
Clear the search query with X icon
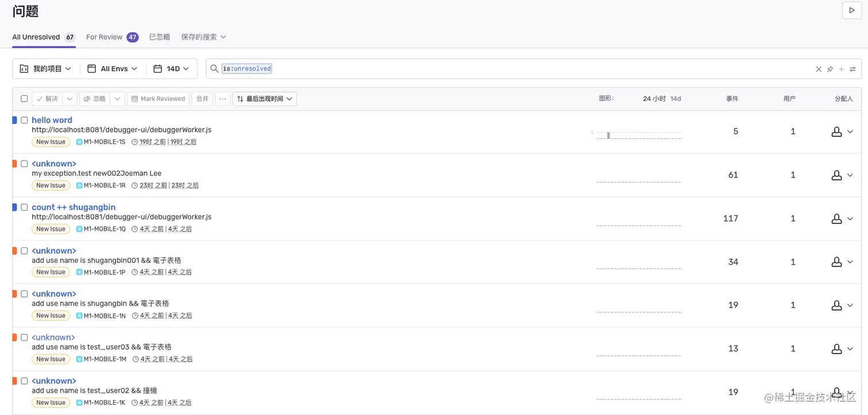(x=819, y=69)
